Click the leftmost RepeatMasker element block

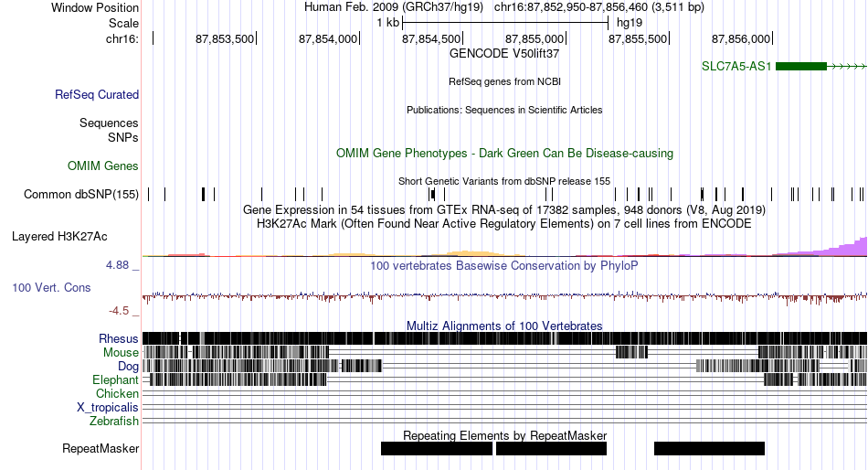click(x=437, y=448)
